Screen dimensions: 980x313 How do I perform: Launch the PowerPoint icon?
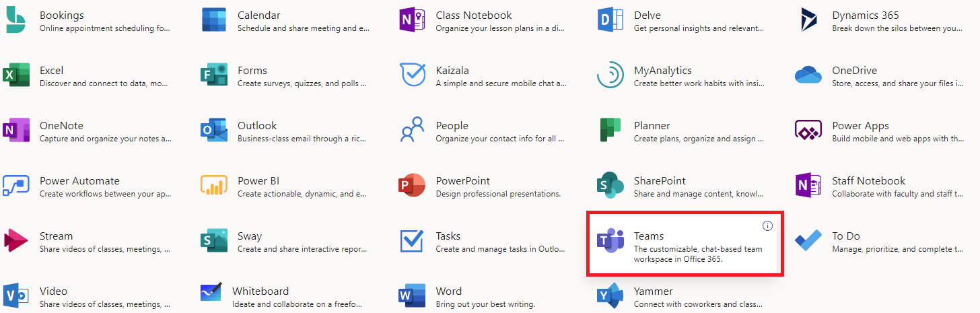413,186
